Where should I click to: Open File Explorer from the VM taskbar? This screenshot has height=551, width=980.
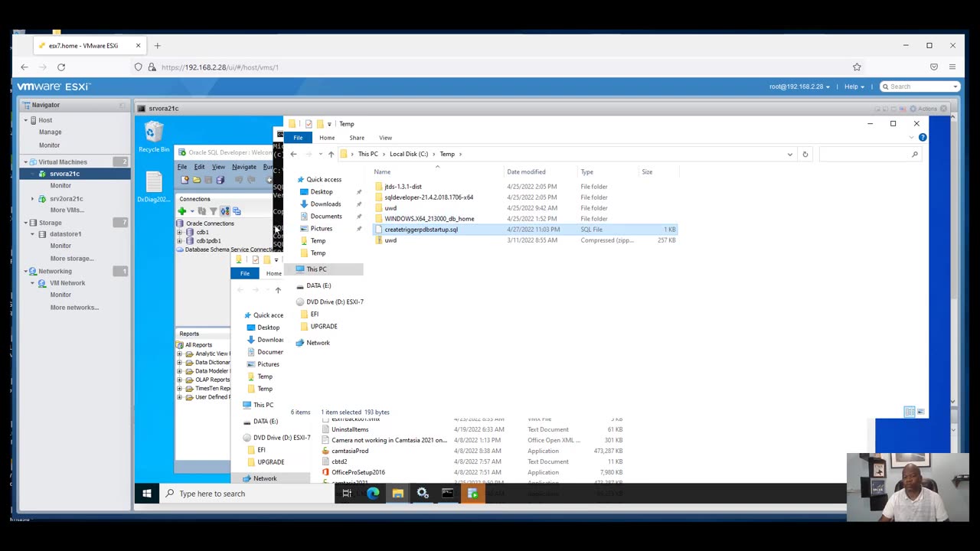398,494
